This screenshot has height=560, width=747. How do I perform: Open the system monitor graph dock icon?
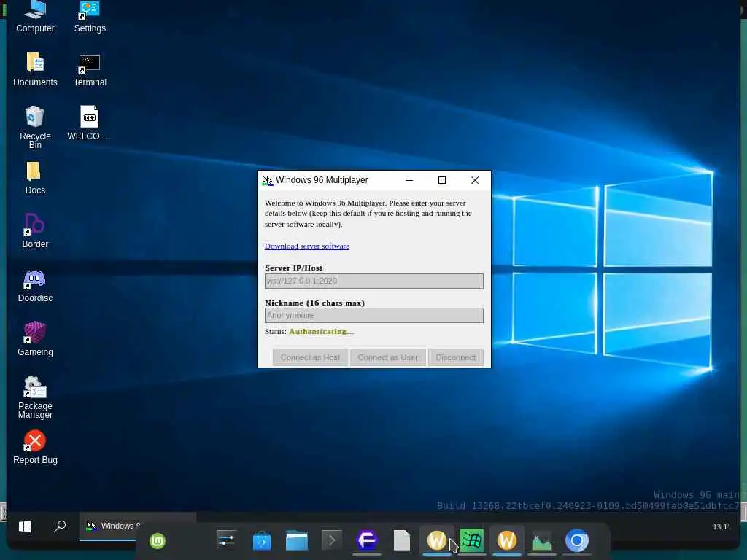tap(542, 540)
